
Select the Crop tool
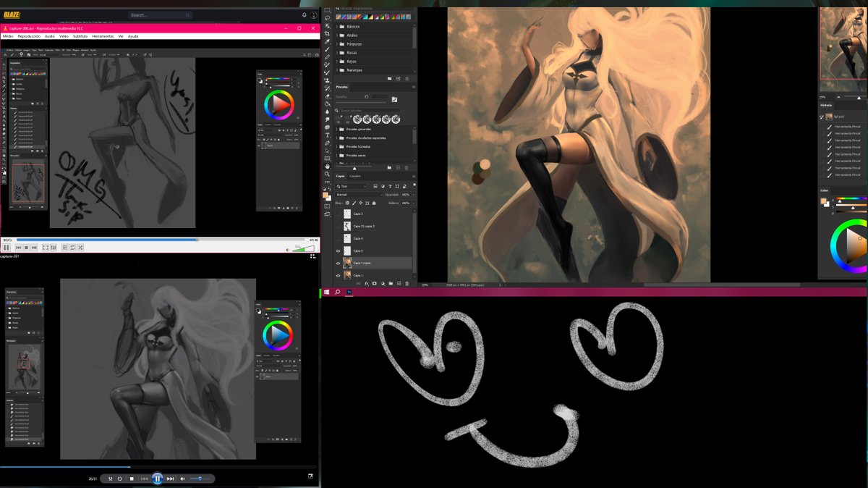pyautogui.click(x=327, y=34)
